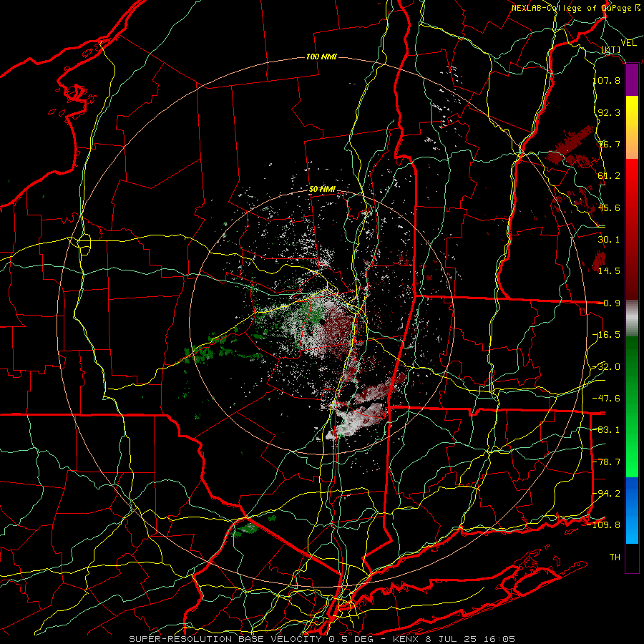Click the purple segment of velocity color bar
This screenshot has width=644, height=644.
pyautogui.click(x=632, y=80)
